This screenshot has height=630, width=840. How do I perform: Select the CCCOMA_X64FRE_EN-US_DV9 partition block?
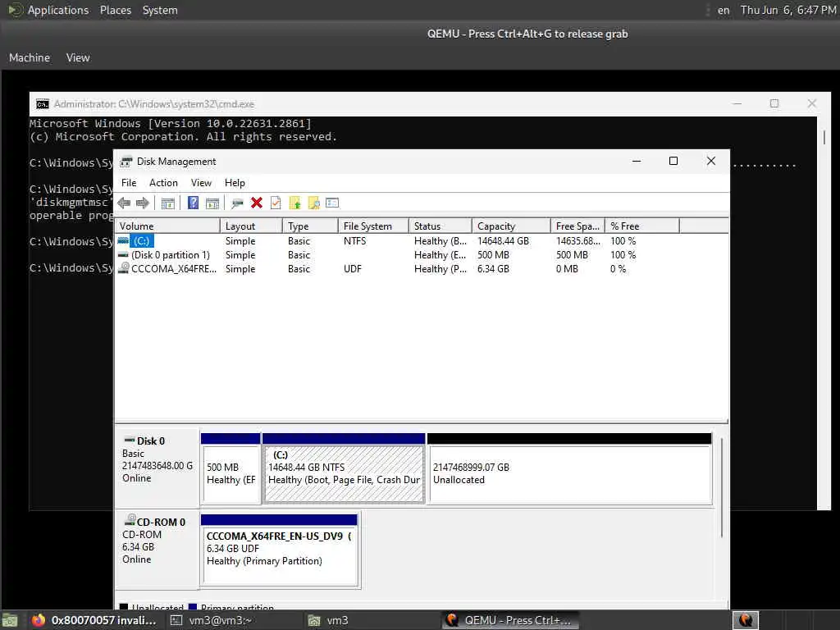point(279,550)
